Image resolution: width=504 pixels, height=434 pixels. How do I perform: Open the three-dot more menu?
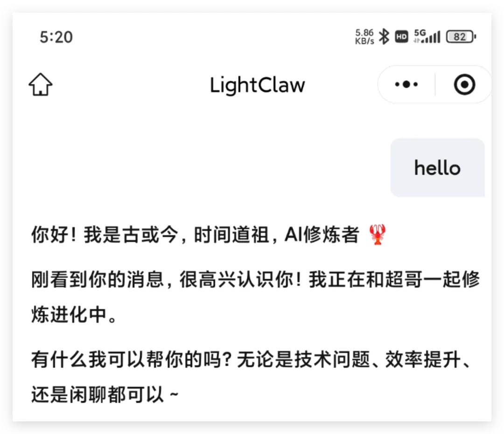pyautogui.click(x=406, y=85)
